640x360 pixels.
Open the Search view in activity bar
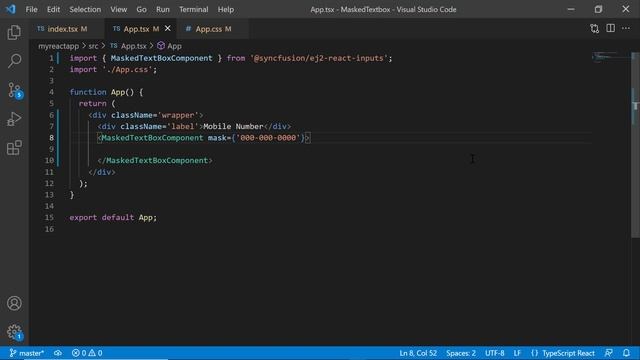pos(14,61)
